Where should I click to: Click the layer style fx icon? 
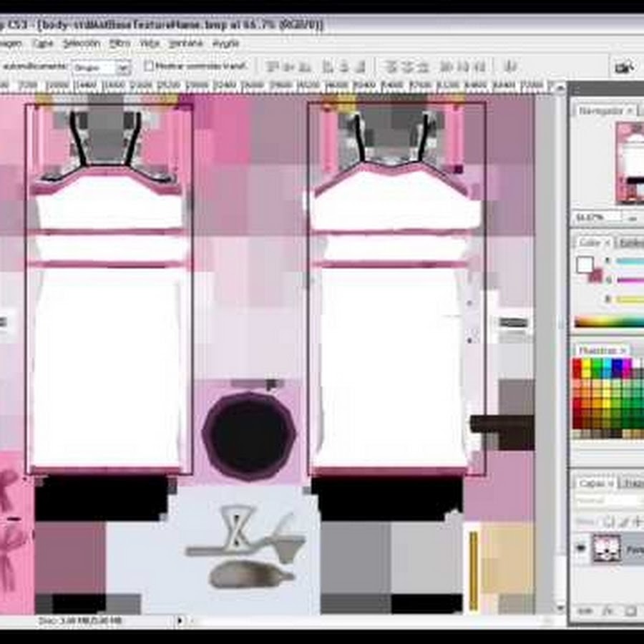607,610
